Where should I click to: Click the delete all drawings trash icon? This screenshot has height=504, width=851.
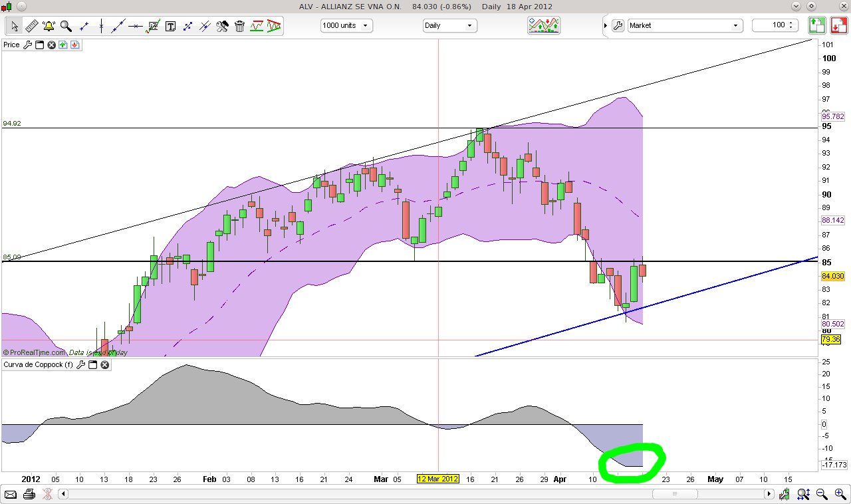(x=239, y=27)
